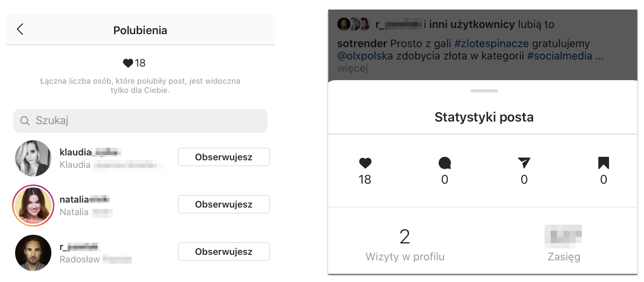Open Radosław's profile picture

pyautogui.click(x=33, y=253)
